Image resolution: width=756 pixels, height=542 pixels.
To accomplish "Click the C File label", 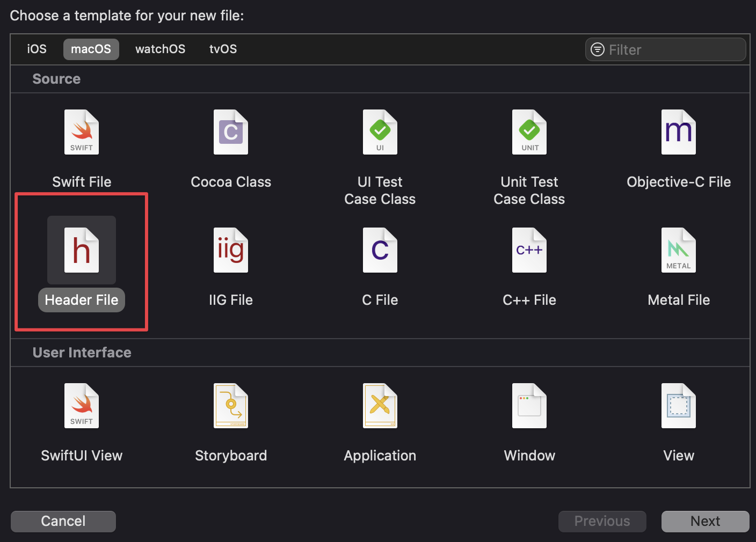I will 380,300.
